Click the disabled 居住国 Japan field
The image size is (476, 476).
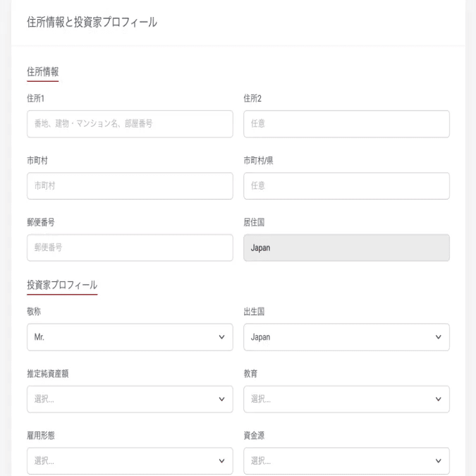click(x=346, y=248)
